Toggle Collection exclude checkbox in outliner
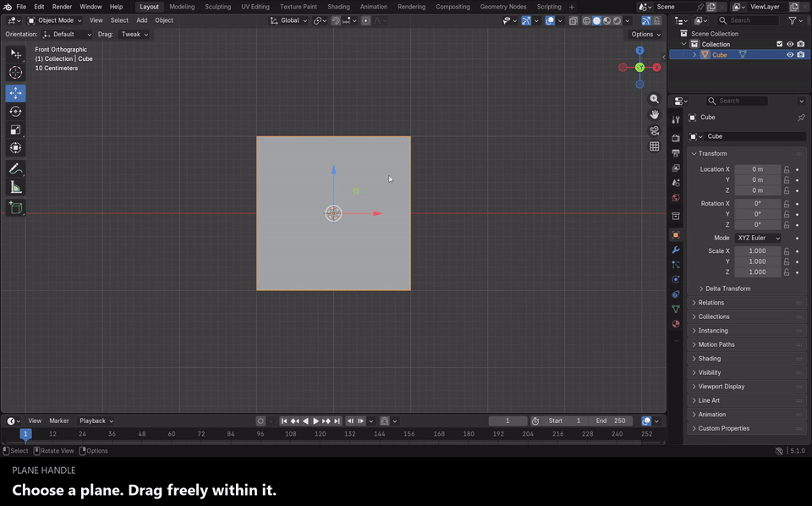Viewport: 812px width, 506px height. coord(779,44)
